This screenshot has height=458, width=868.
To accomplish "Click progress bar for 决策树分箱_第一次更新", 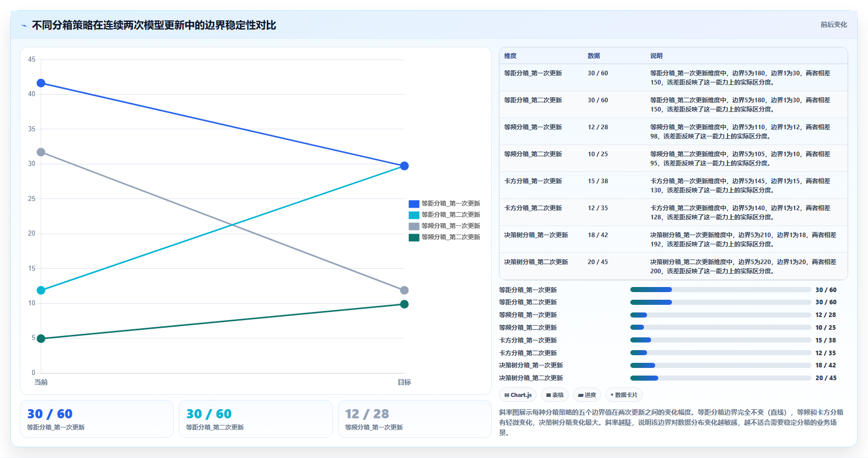I will point(721,365).
